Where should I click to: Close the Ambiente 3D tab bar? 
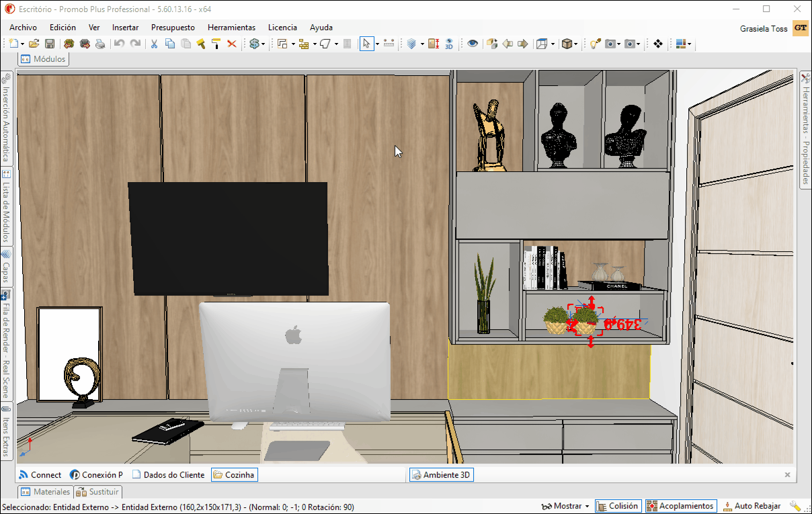point(788,475)
